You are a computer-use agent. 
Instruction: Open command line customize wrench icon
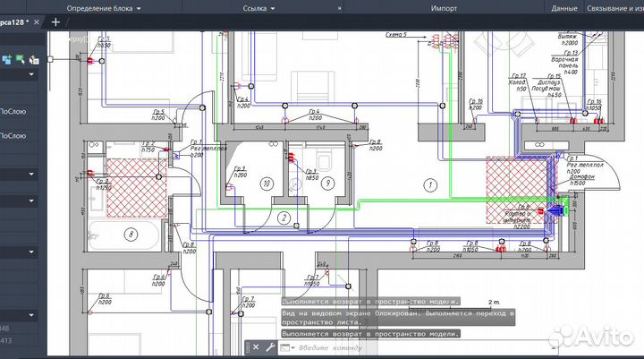(268, 346)
